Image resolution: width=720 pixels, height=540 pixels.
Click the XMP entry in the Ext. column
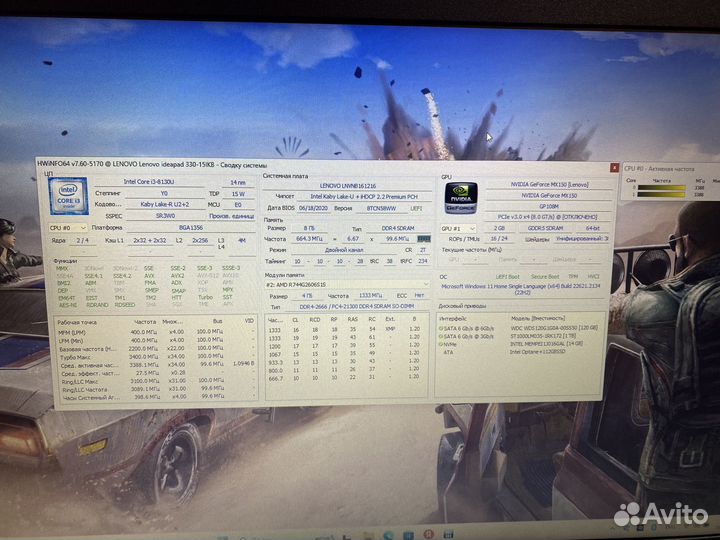click(x=390, y=329)
